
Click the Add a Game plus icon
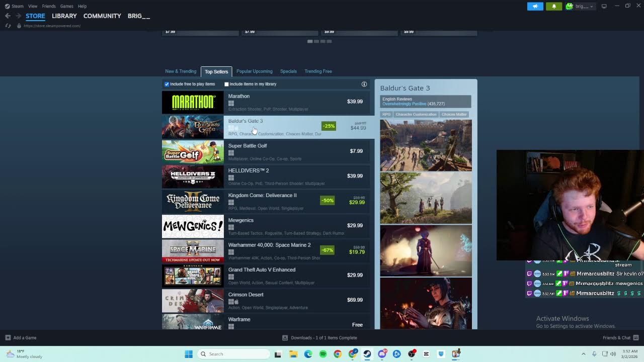coord(8,338)
